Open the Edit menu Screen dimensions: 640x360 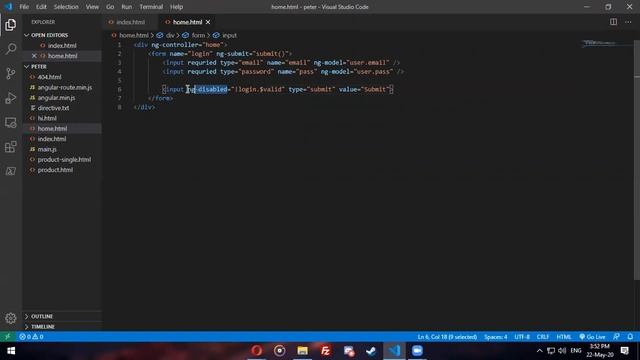point(41,7)
